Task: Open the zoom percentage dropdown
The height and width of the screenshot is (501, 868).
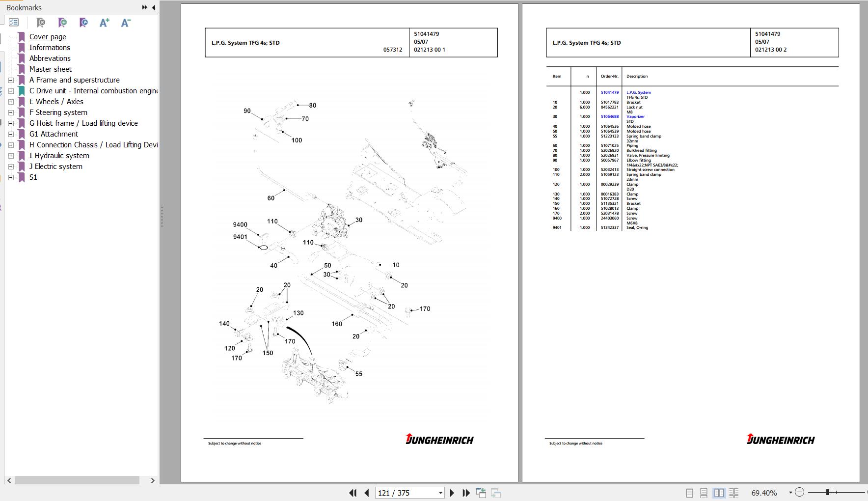Action: [790, 493]
